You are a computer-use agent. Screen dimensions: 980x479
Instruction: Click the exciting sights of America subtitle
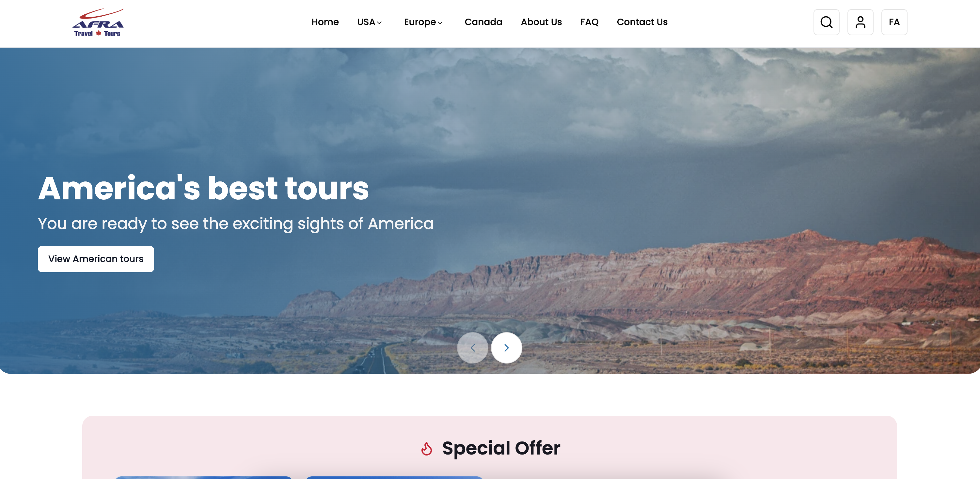click(235, 224)
